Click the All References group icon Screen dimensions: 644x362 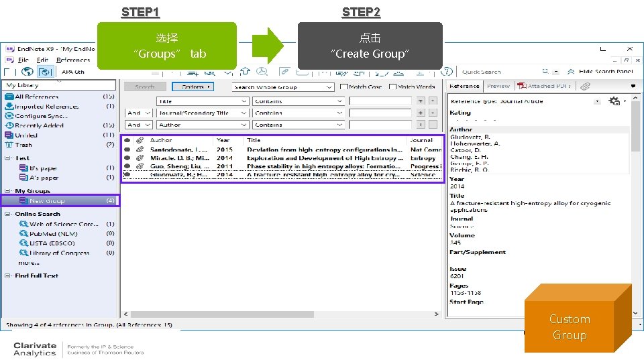coord(9,97)
